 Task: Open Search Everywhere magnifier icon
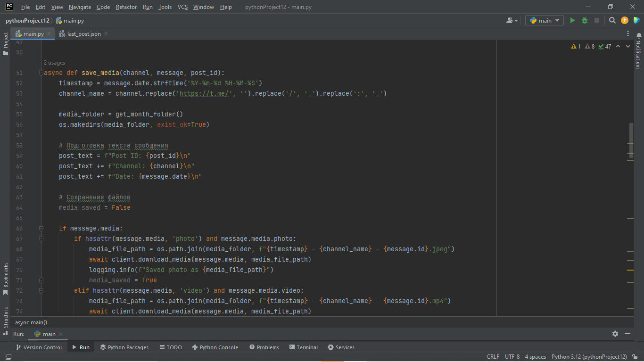point(612,20)
